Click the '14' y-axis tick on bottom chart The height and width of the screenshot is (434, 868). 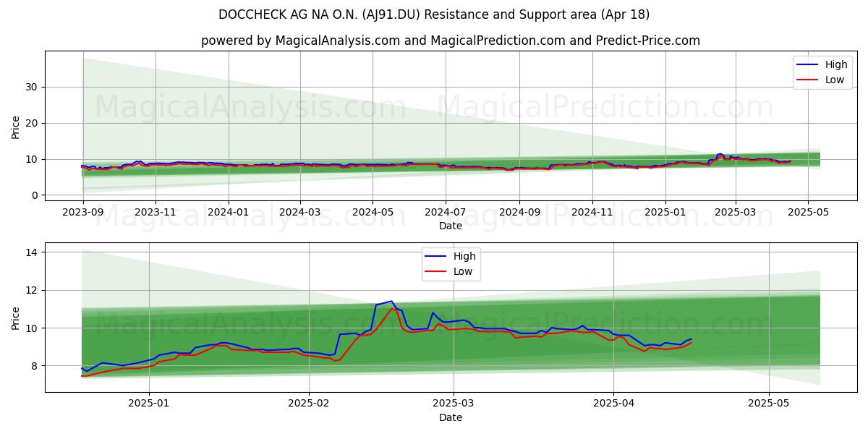coord(32,252)
